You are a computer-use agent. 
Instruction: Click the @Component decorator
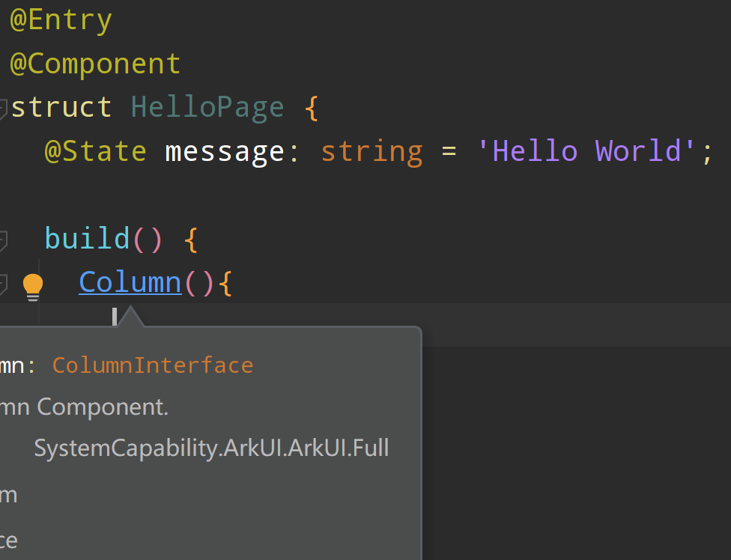(95, 64)
